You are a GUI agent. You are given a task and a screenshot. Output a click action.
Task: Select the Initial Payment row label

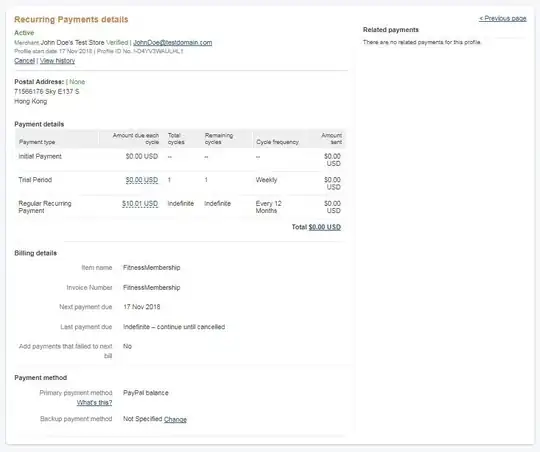pos(40,156)
